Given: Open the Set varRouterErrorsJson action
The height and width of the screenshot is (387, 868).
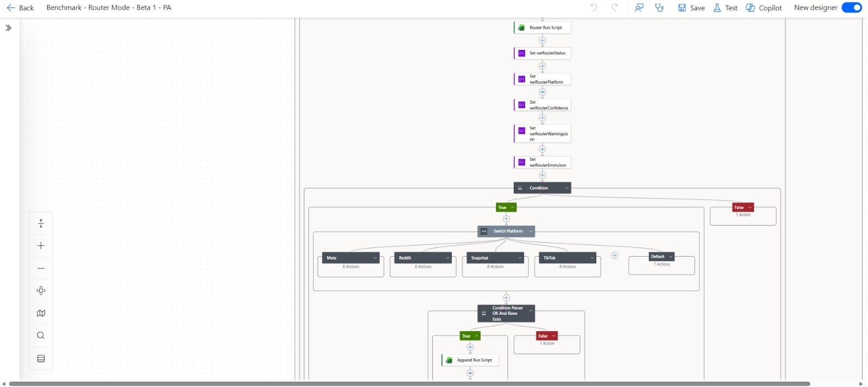Looking at the screenshot, I should [x=542, y=162].
